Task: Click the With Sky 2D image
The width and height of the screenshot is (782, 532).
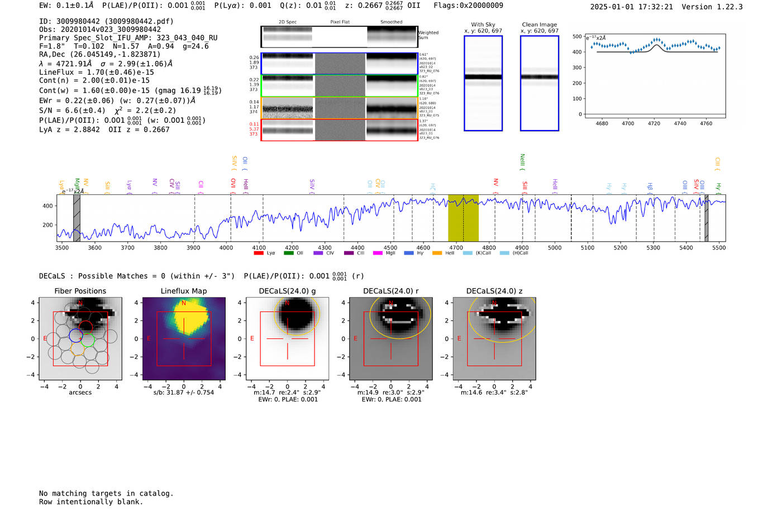Action: pyautogui.click(x=483, y=83)
